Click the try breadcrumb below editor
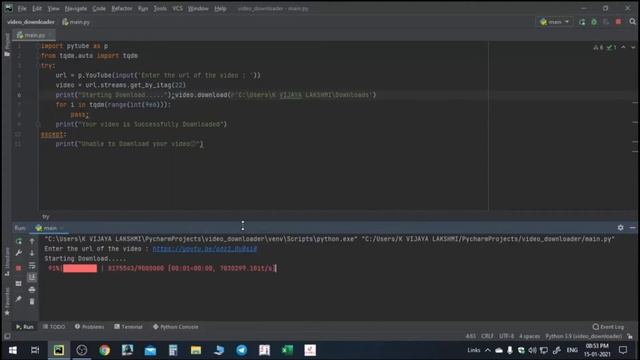640x360 pixels. pos(46,216)
